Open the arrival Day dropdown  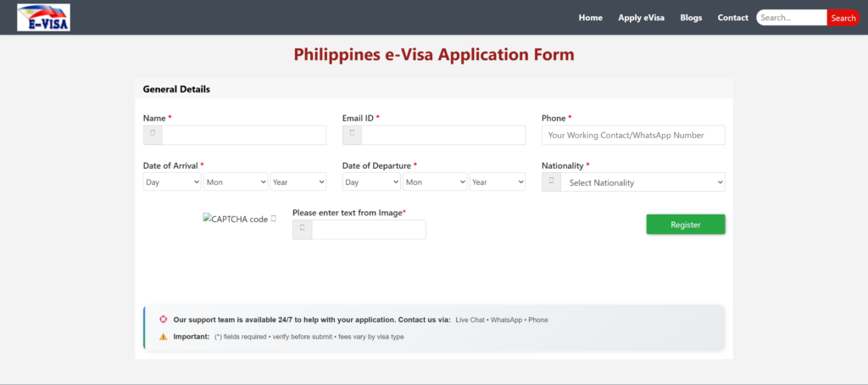172,181
